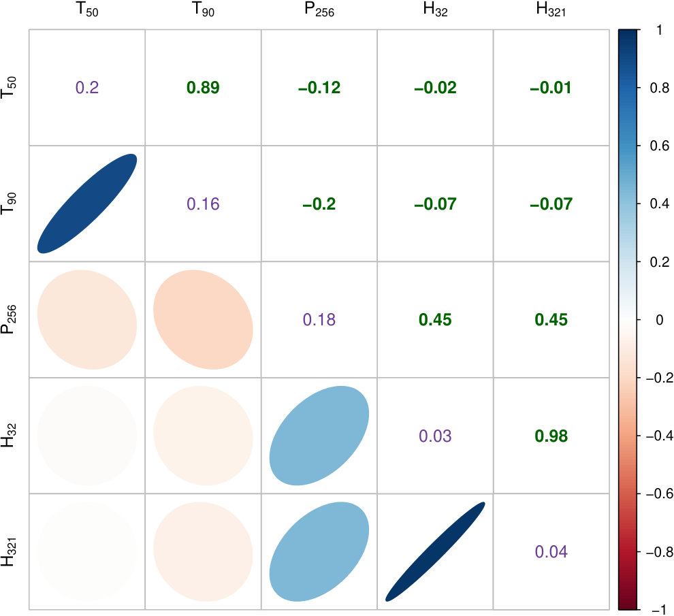Click the dark red bottom of colorbar
The image size is (674, 616).
628,604
